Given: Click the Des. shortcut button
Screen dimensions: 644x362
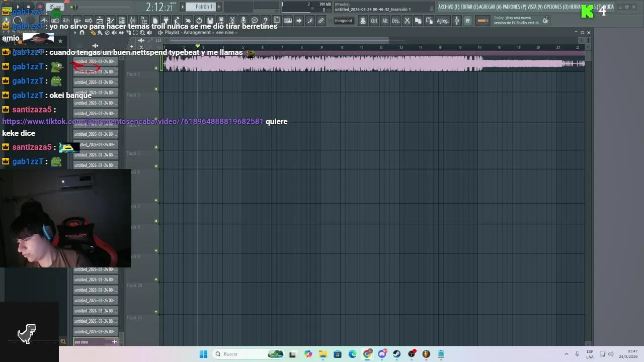Looking at the screenshot, I should (396, 21).
